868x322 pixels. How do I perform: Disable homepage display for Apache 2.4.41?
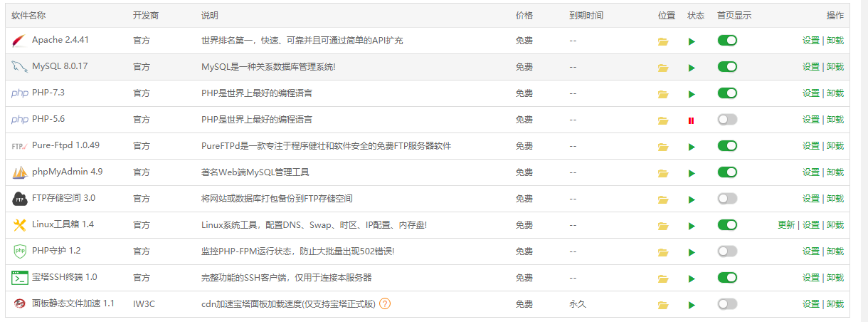click(727, 41)
